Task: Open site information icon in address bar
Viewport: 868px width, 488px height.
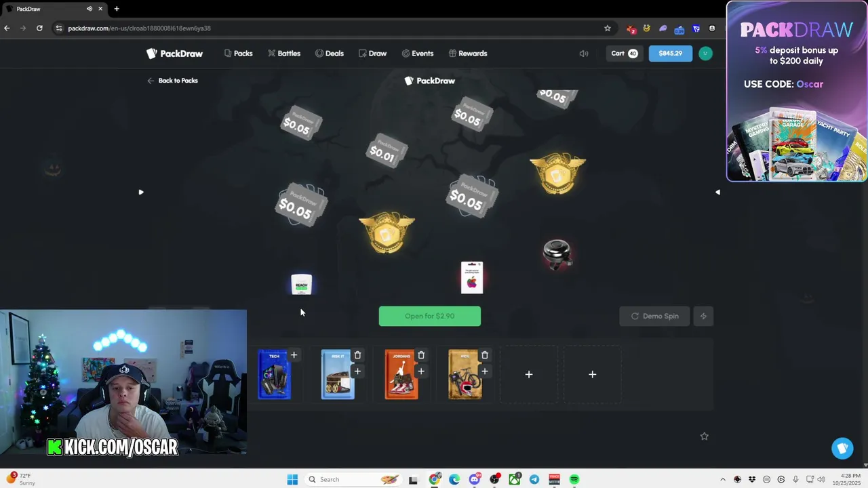Action: coord(59,28)
